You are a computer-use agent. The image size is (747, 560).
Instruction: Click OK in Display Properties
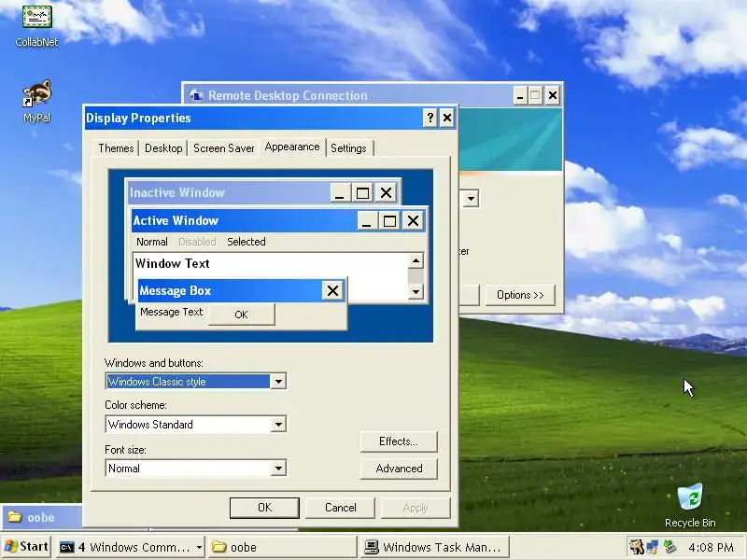(264, 508)
